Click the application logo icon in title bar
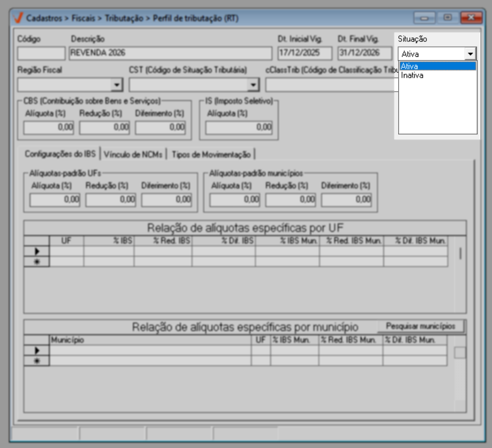 click(x=18, y=18)
